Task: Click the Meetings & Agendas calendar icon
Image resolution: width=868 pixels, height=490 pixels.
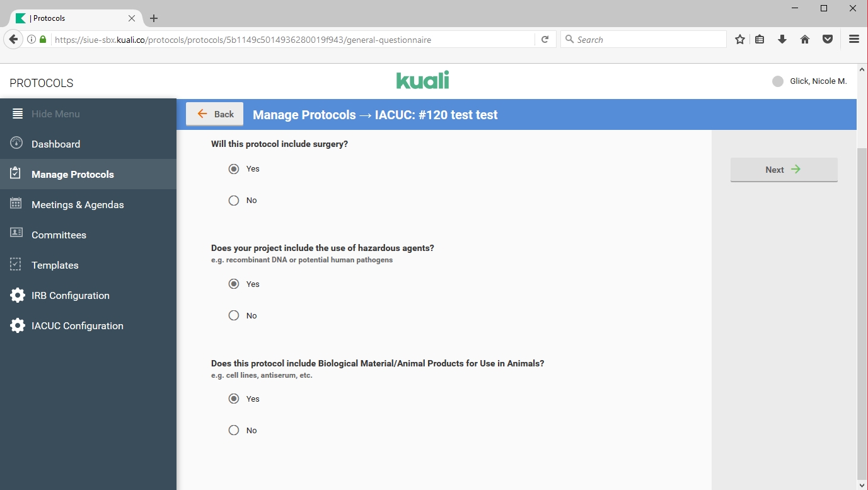Action: point(17,204)
